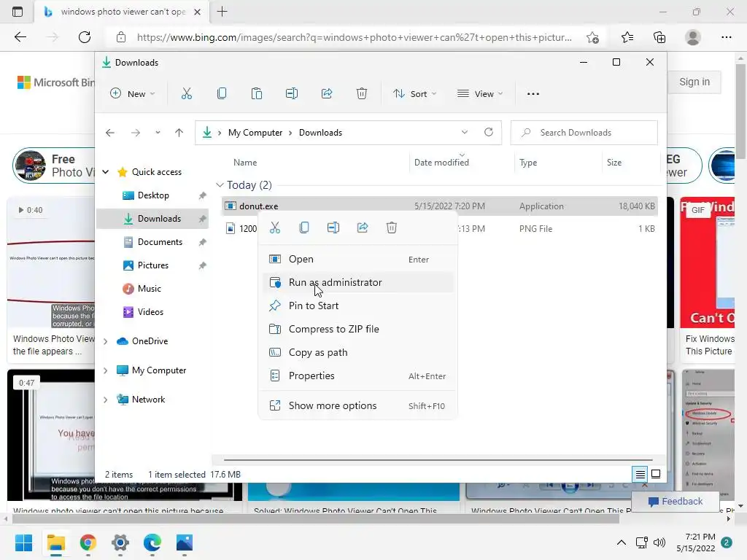Click the Share icon in Explorer toolbar
Screen dimensions: 747x560
tap(327, 94)
